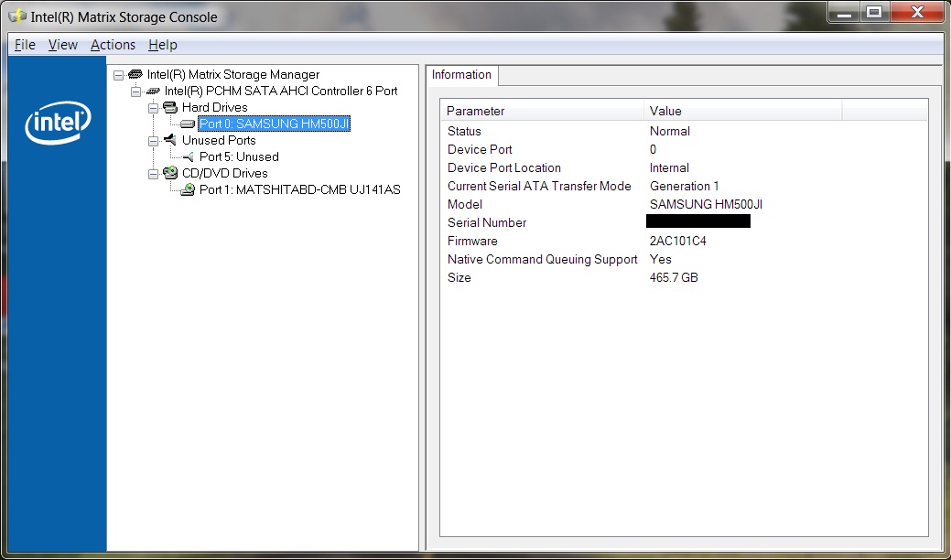Click the Internal location value
This screenshot has height=560, width=951.
pos(669,167)
